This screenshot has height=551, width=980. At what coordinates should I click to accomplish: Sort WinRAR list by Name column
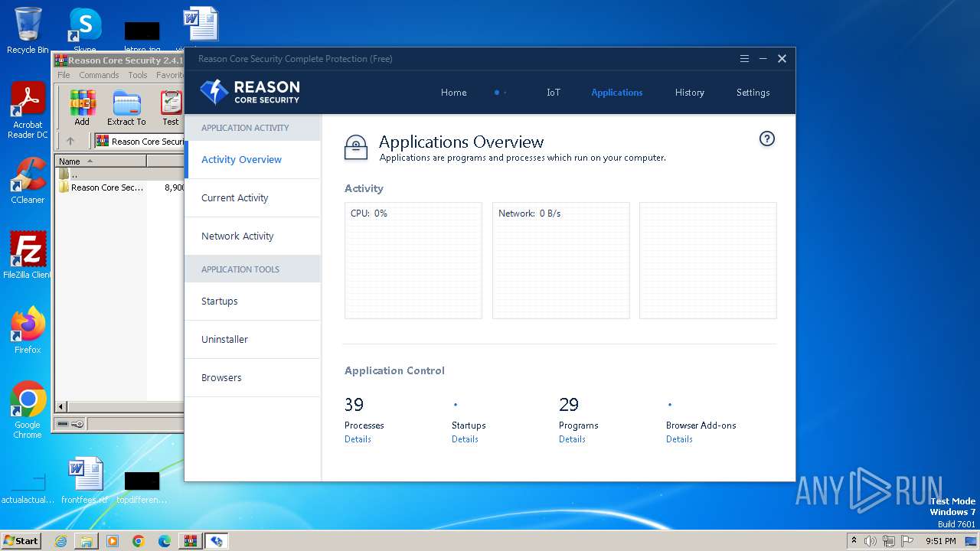coord(100,161)
